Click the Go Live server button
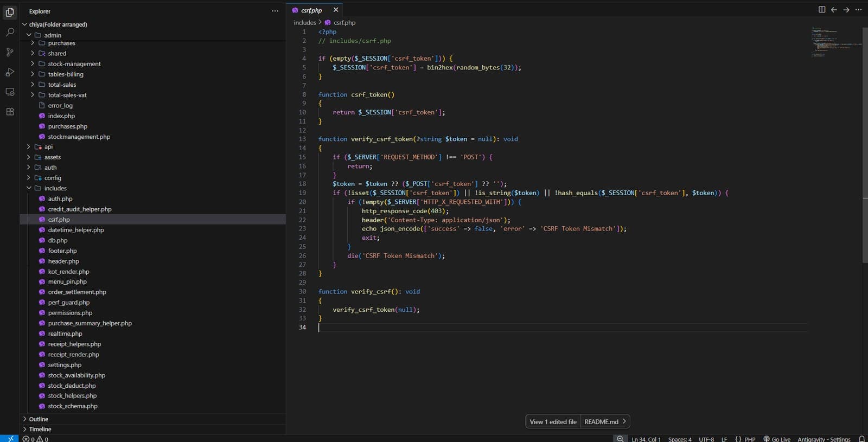868x442 pixels. pos(777,439)
